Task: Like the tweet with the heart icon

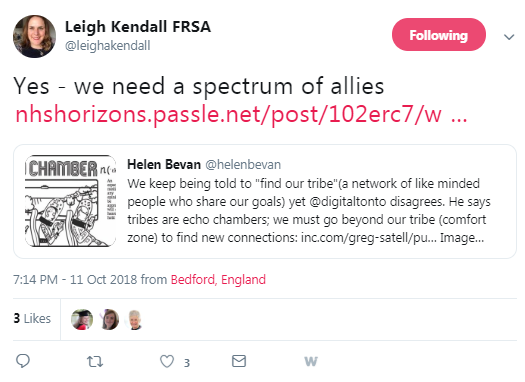Action: [167, 362]
